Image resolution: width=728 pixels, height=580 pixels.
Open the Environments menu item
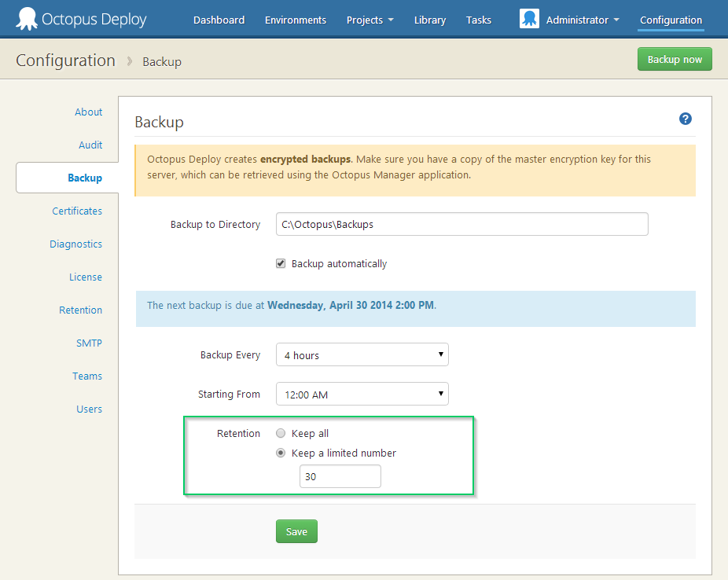295,20
